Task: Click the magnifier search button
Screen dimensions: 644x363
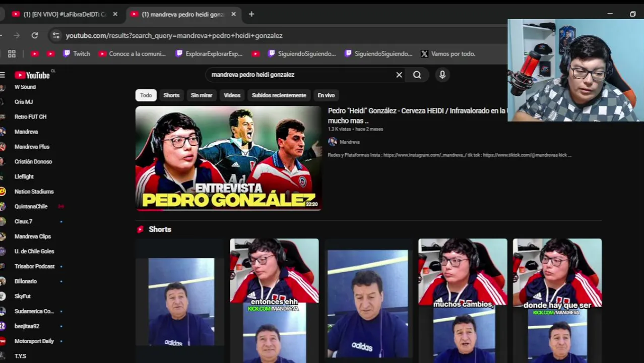Action: [417, 75]
